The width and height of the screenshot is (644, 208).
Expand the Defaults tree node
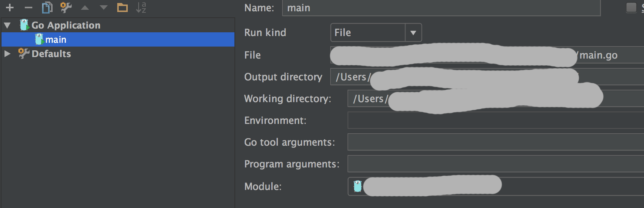click(x=7, y=54)
